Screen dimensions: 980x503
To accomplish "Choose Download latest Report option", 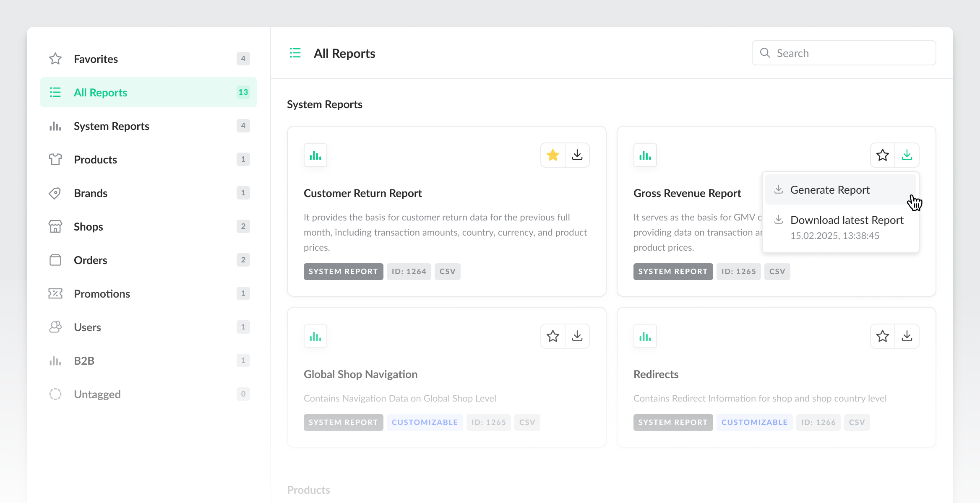I will [x=847, y=220].
